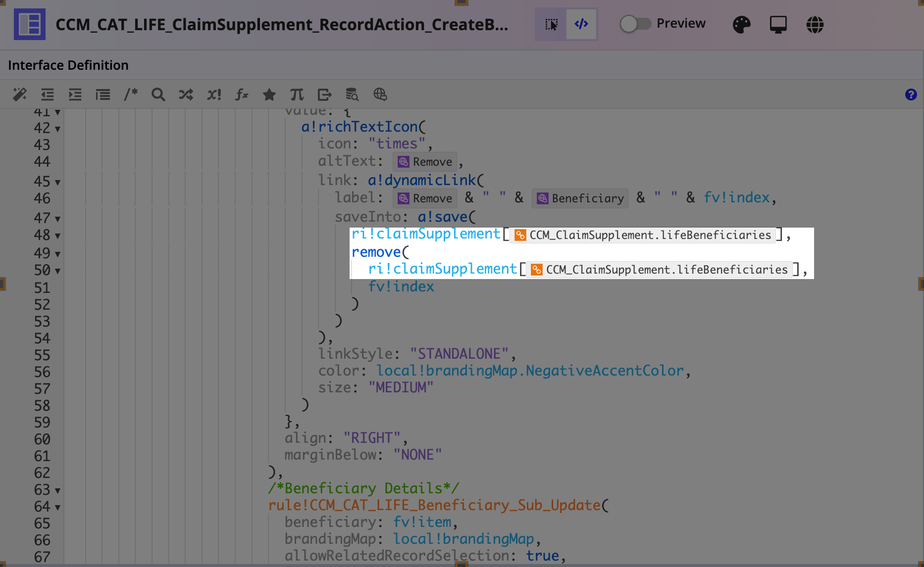Click the "STANDALONE" string value

click(x=459, y=354)
